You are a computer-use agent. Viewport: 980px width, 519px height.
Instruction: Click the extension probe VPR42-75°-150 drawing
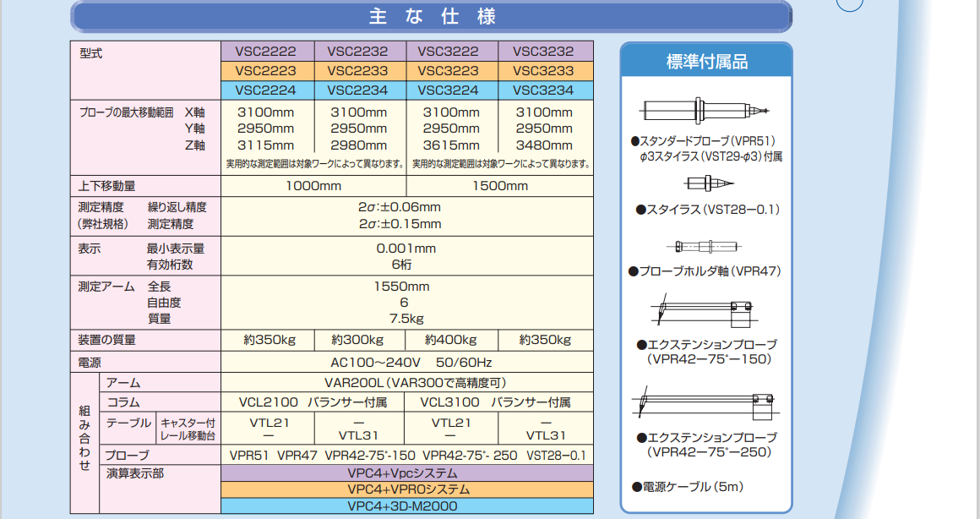pyautogui.click(x=704, y=311)
